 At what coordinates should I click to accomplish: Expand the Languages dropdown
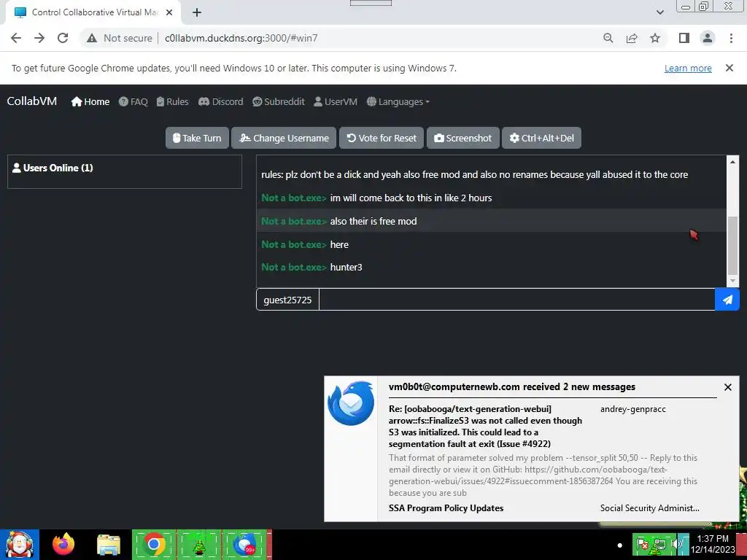click(398, 101)
